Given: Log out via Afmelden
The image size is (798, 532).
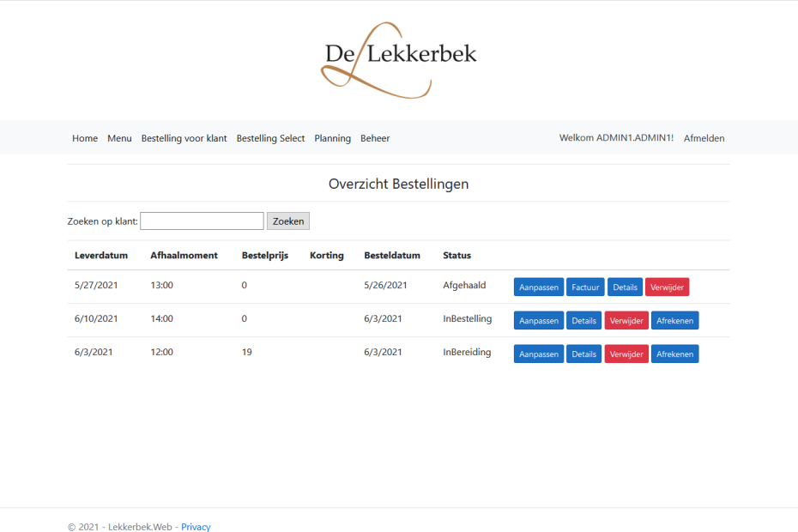Looking at the screenshot, I should click(704, 138).
